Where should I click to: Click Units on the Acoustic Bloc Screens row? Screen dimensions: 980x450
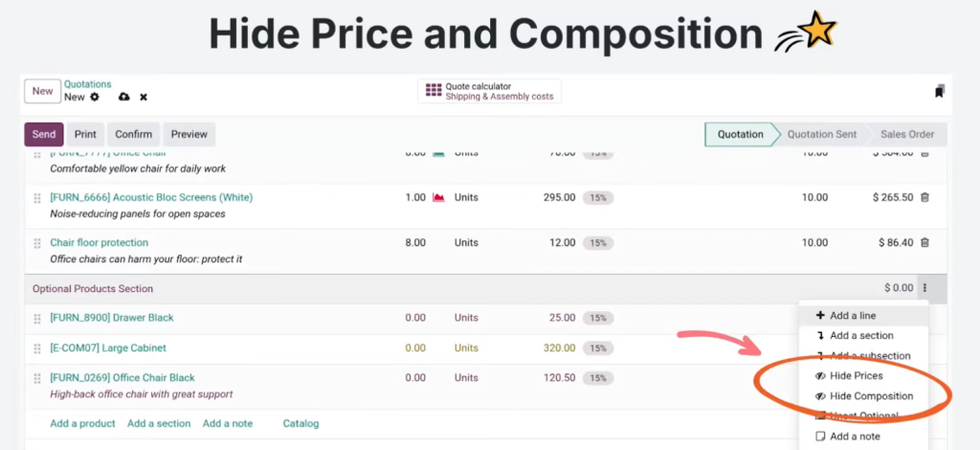click(x=466, y=197)
